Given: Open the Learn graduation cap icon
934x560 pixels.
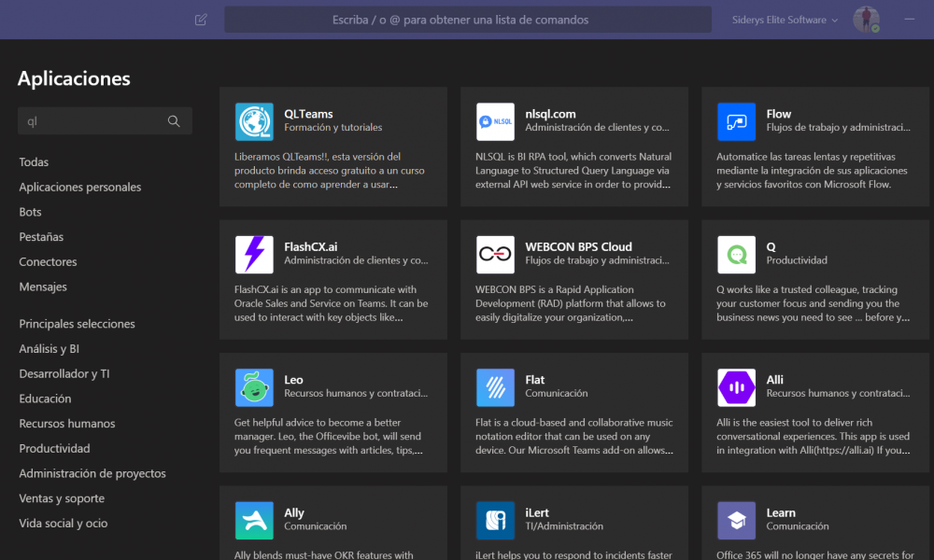Looking at the screenshot, I should pyautogui.click(x=736, y=520).
